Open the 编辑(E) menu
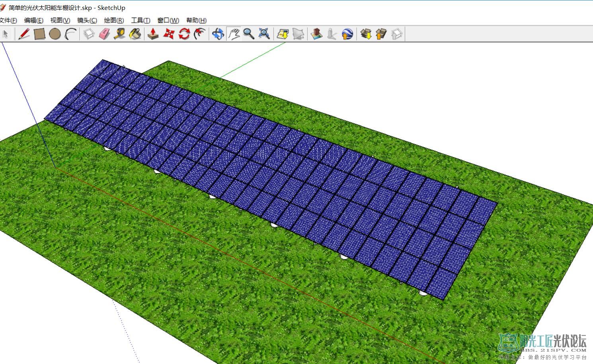The image size is (593, 364). pyautogui.click(x=33, y=20)
